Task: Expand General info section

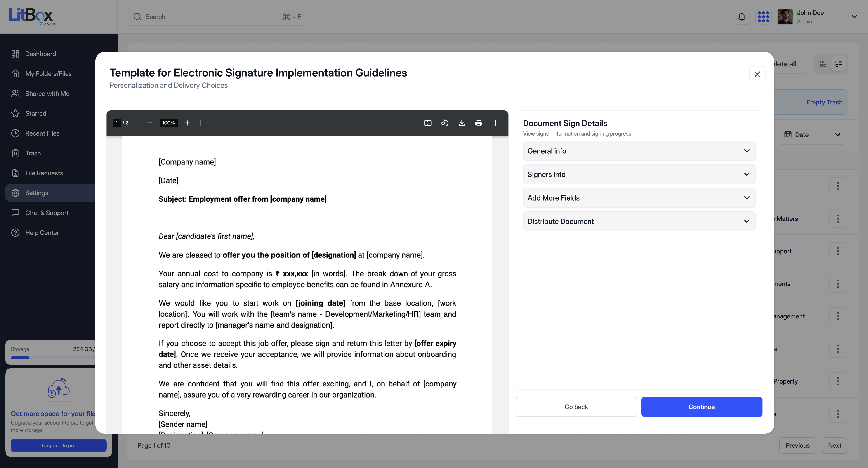Action: point(639,151)
